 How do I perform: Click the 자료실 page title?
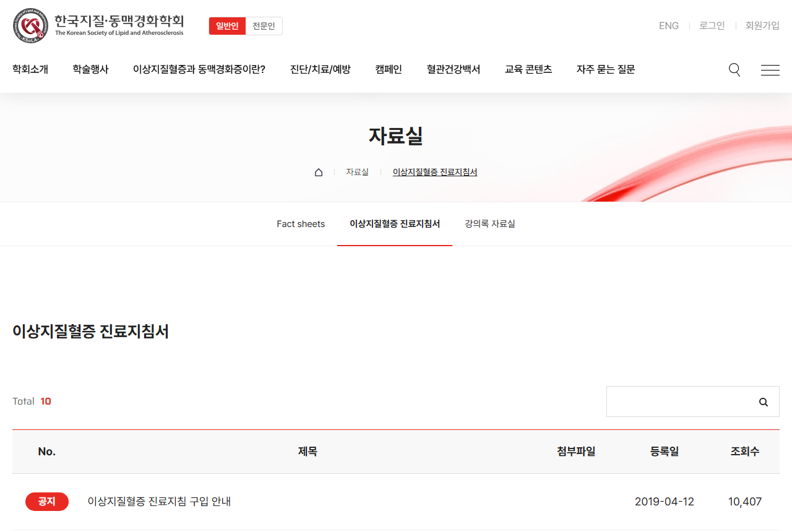point(396,135)
